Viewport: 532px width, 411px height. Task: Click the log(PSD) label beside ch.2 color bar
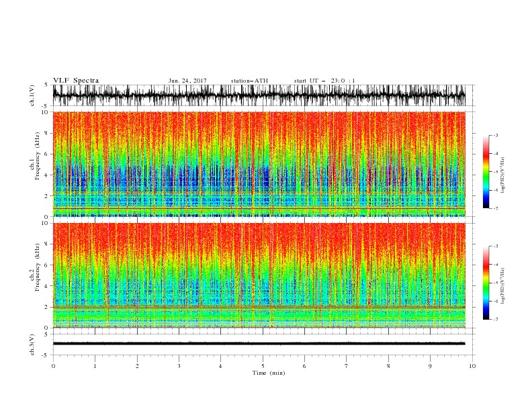point(502,286)
